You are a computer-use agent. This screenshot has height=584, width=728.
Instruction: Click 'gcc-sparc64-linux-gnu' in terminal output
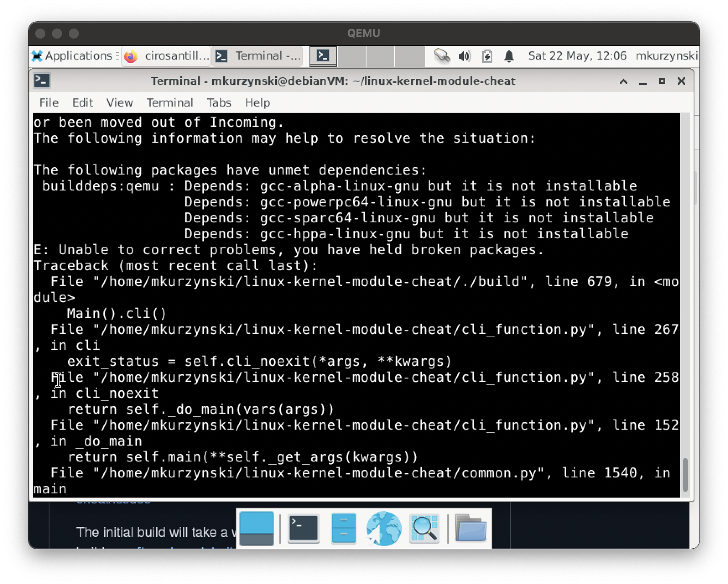pyautogui.click(x=348, y=218)
